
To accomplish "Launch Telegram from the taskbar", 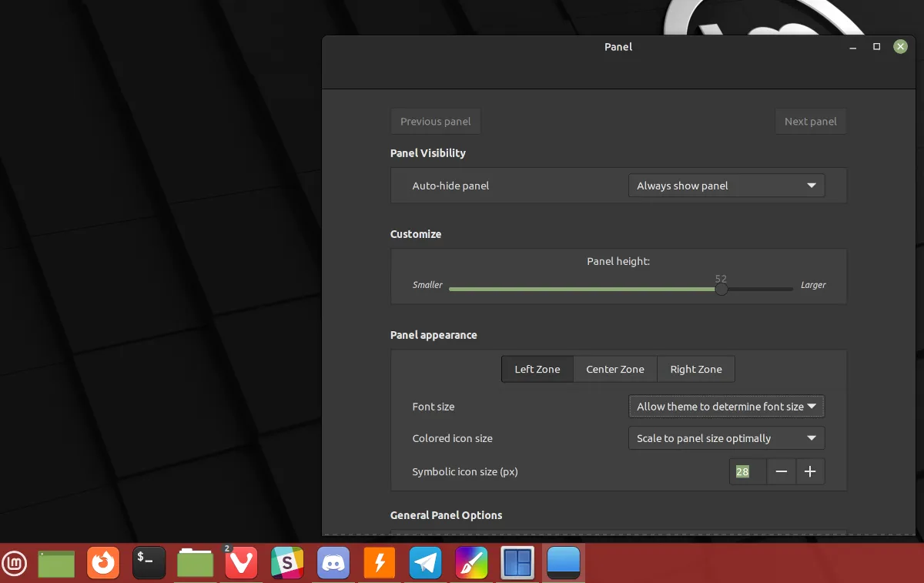I will tap(426, 563).
